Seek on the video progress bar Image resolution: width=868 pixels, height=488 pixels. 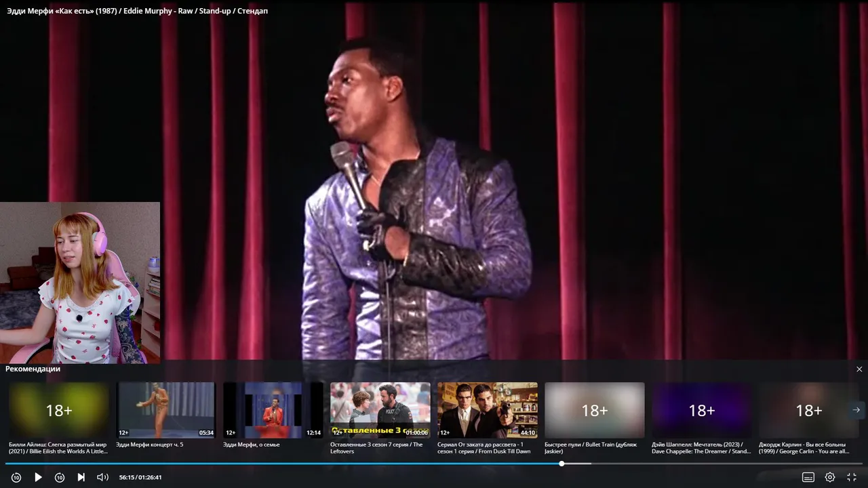click(x=434, y=464)
